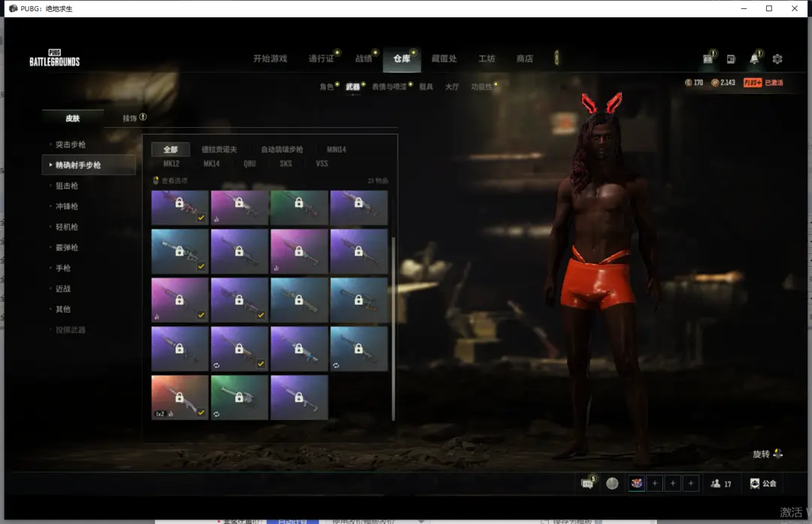The height and width of the screenshot is (524, 812).
Task: Open the chat messages icon with badge 5
Action: click(x=587, y=483)
